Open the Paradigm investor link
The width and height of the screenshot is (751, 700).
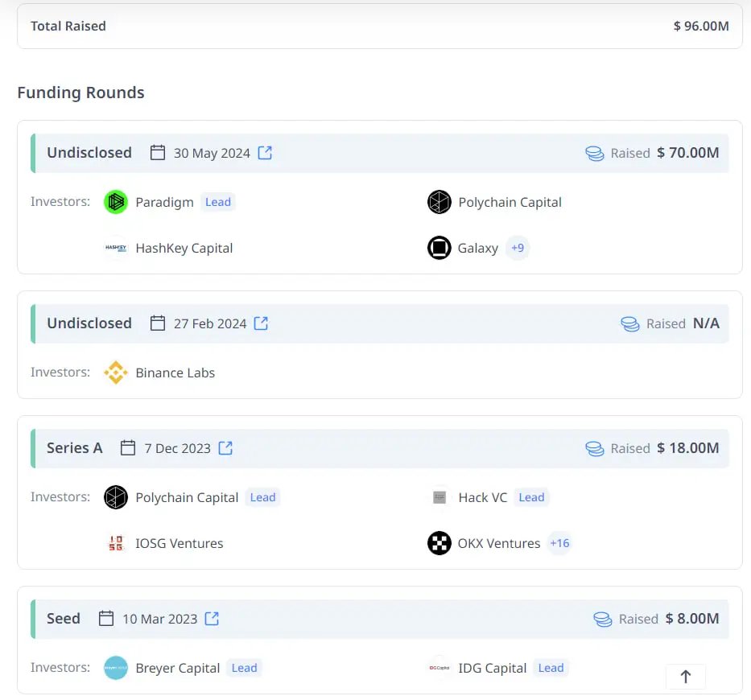pyautogui.click(x=164, y=203)
